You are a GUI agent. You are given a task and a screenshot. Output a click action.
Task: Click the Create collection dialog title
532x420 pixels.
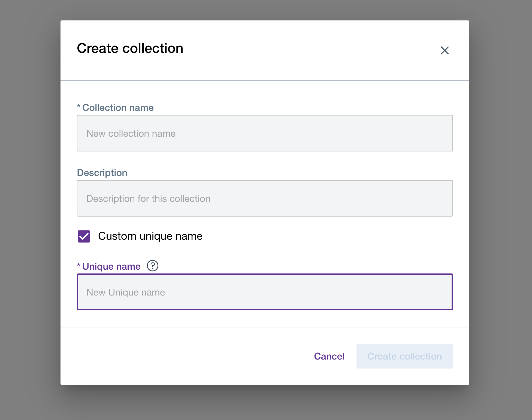point(130,48)
